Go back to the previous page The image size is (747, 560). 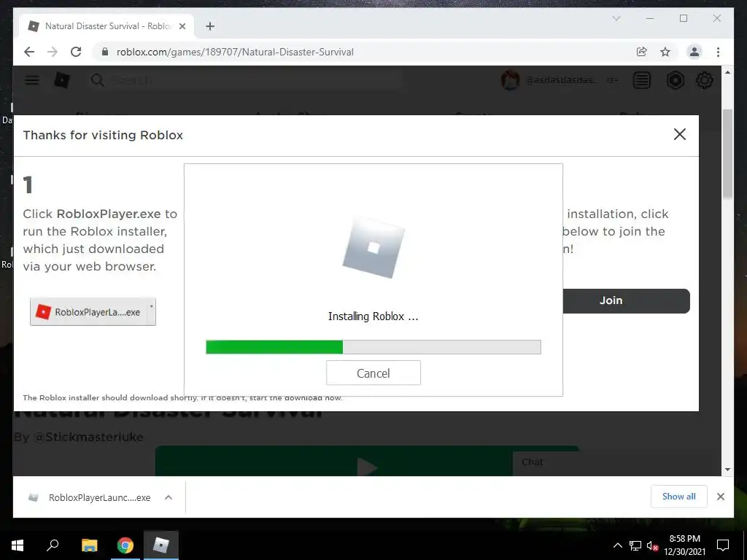pos(29,52)
